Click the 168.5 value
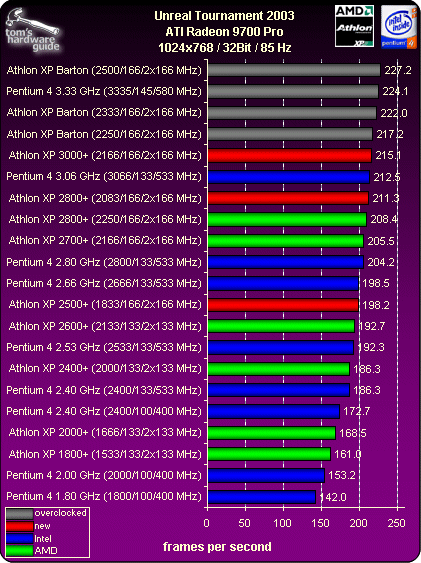 pos(353,433)
